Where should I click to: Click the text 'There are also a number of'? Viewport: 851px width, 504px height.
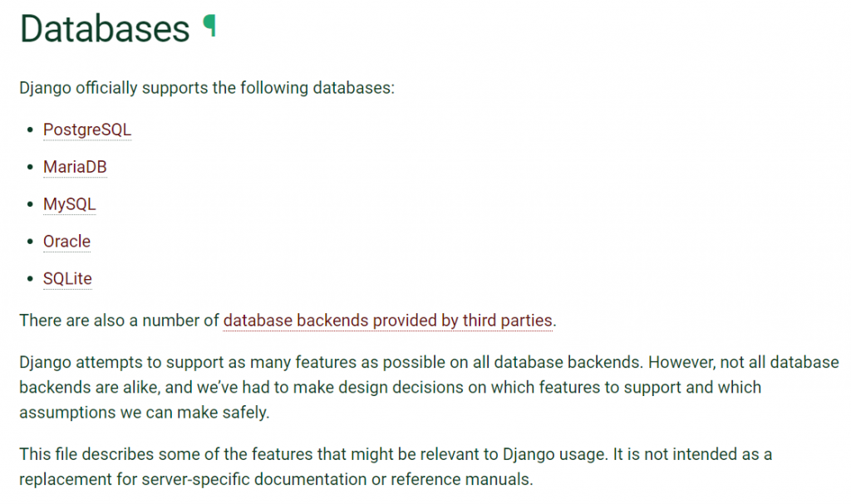click(119, 321)
